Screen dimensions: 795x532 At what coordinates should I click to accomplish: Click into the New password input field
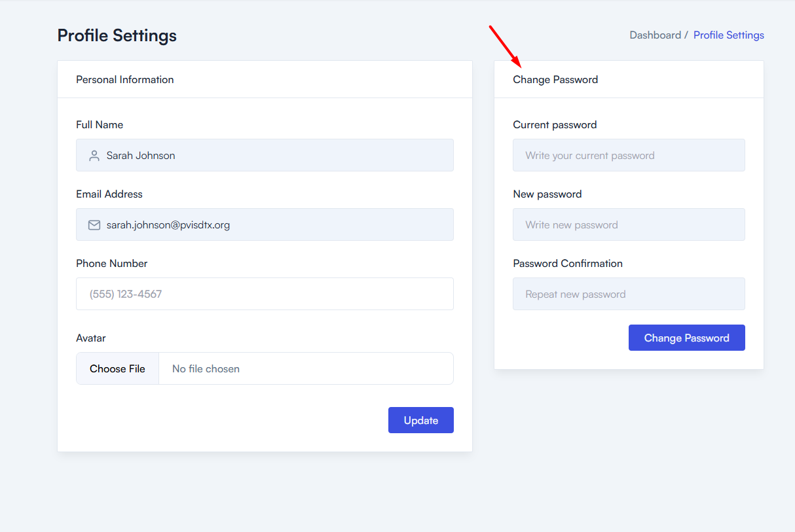(x=629, y=225)
